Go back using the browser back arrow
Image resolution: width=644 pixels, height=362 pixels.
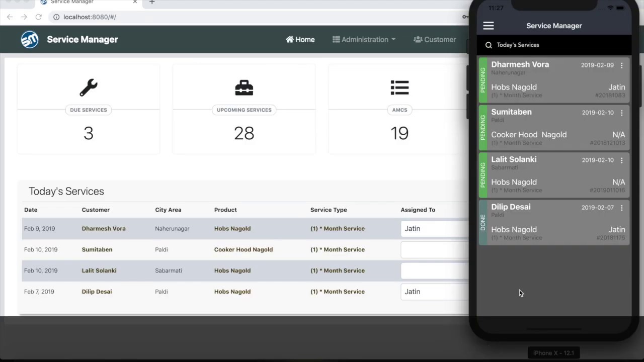[10, 17]
